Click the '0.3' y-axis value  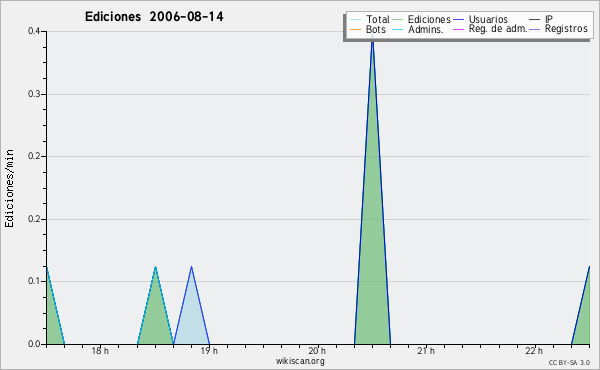pos(34,94)
